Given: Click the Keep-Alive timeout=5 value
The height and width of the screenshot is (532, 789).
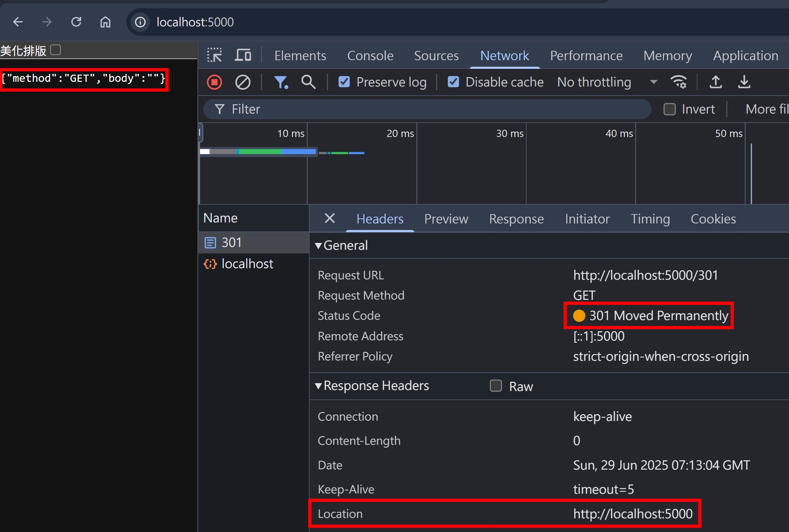Looking at the screenshot, I should (603, 489).
